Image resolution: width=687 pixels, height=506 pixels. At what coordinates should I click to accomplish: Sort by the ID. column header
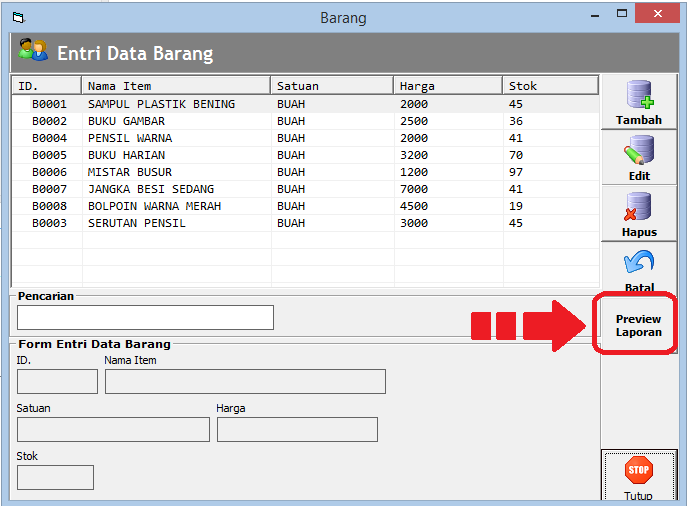(47, 85)
